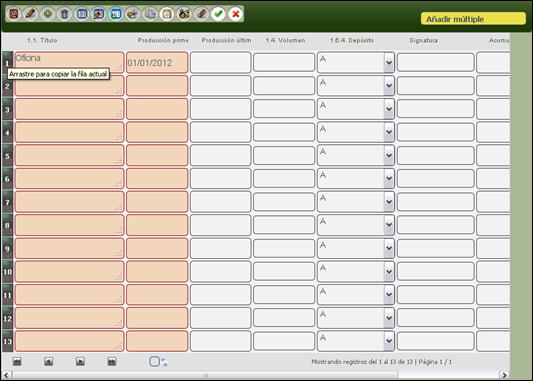This screenshot has height=381, width=533.
Task: Click the row 13 number handle
Action: tap(7, 341)
